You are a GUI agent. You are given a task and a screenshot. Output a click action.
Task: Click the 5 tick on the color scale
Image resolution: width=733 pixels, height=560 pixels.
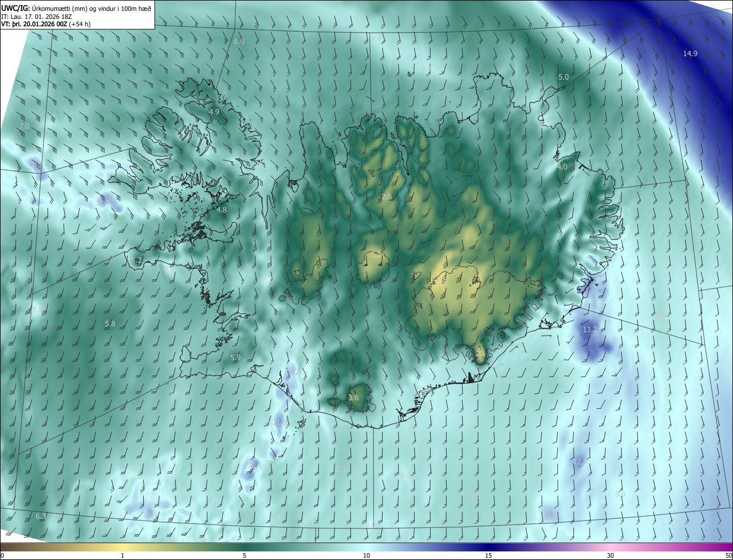[245, 556]
